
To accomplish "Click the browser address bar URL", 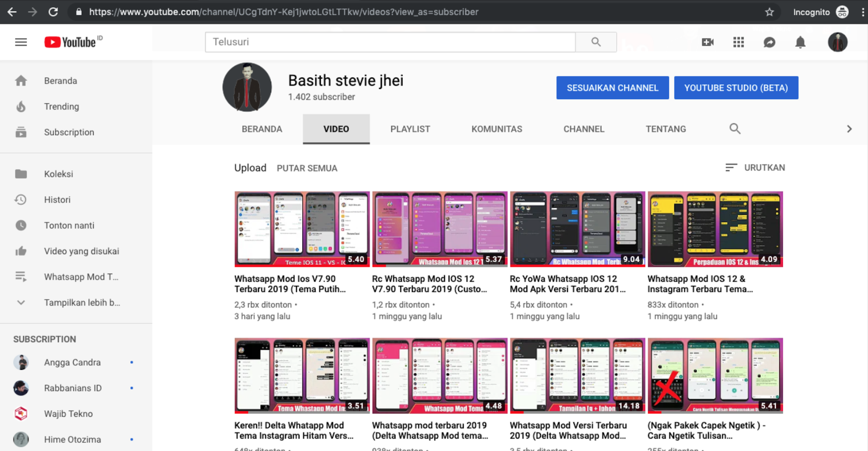I will click(x=284, y=12).
